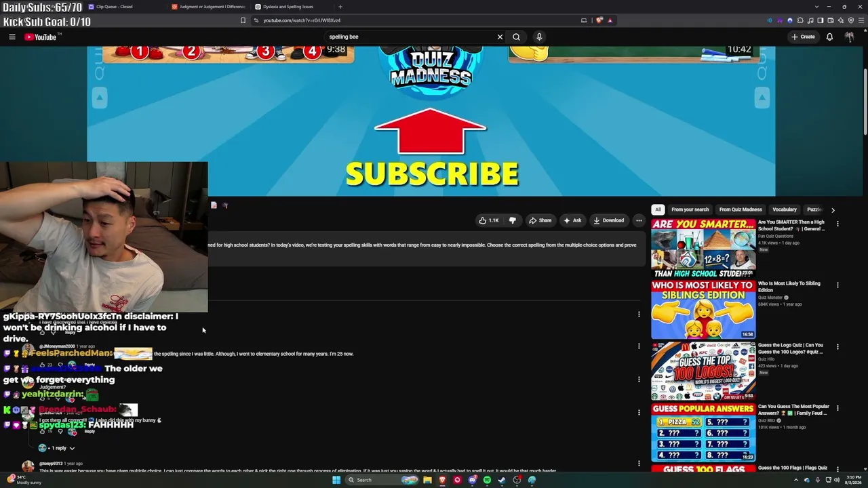Open the Brave Shields icon in address bar
The image size is (868, 488).
point(599,20)
